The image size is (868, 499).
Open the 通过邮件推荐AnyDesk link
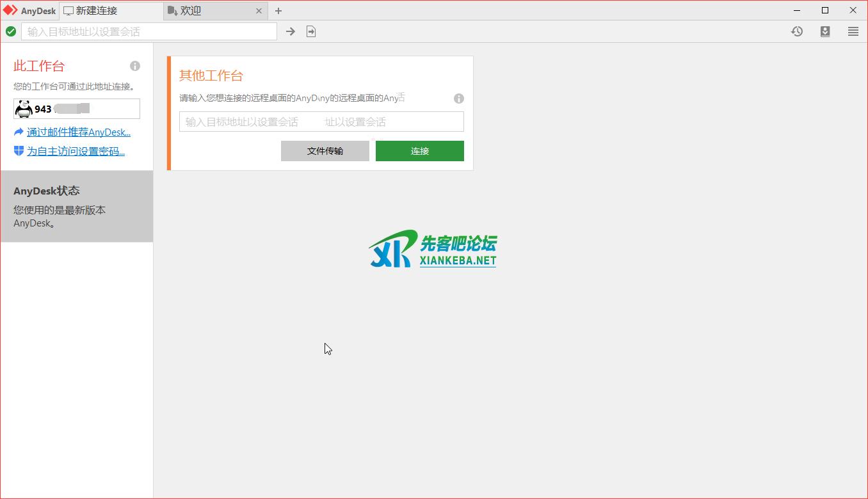[78, 132]
